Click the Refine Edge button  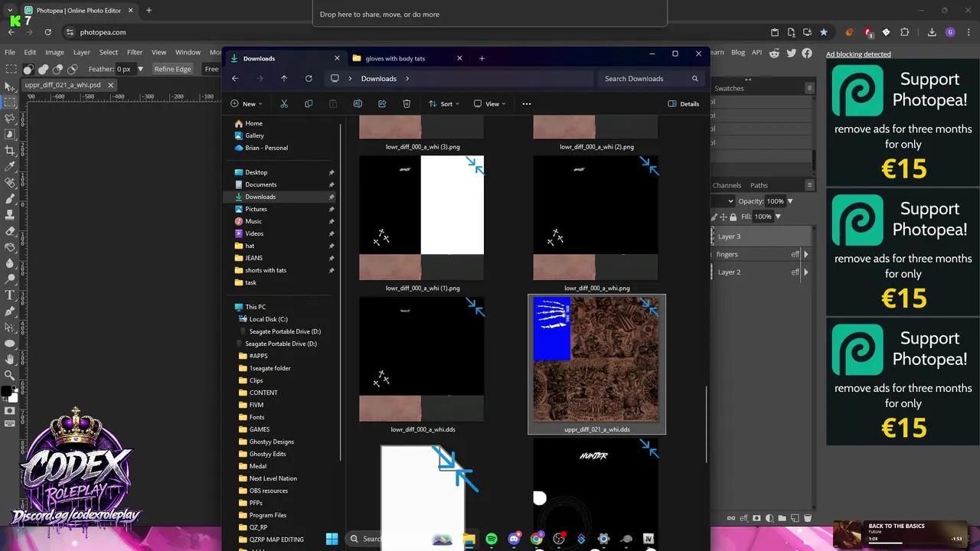172,69
